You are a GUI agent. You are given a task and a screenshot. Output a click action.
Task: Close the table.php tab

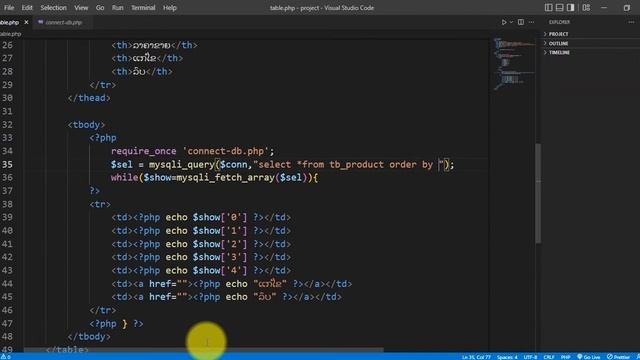[26, 22]
